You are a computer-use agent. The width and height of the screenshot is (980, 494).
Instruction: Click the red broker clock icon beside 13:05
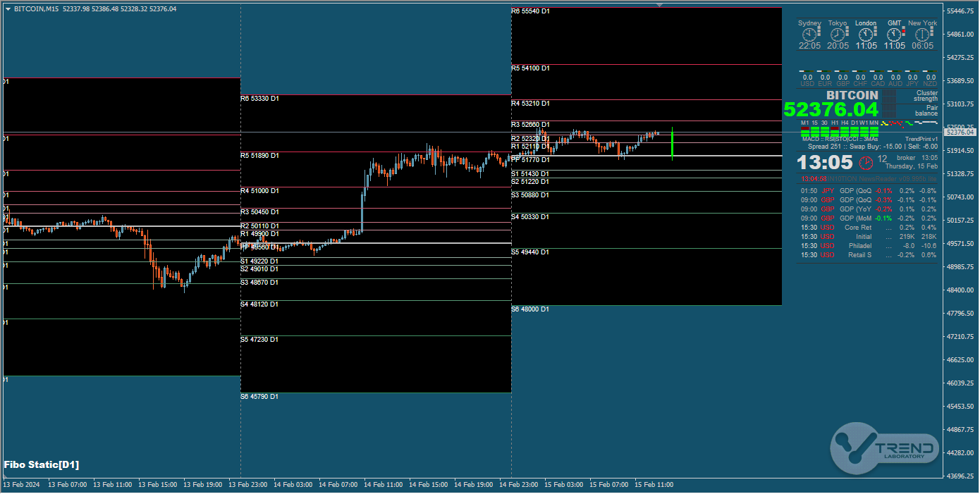(866, 163)
